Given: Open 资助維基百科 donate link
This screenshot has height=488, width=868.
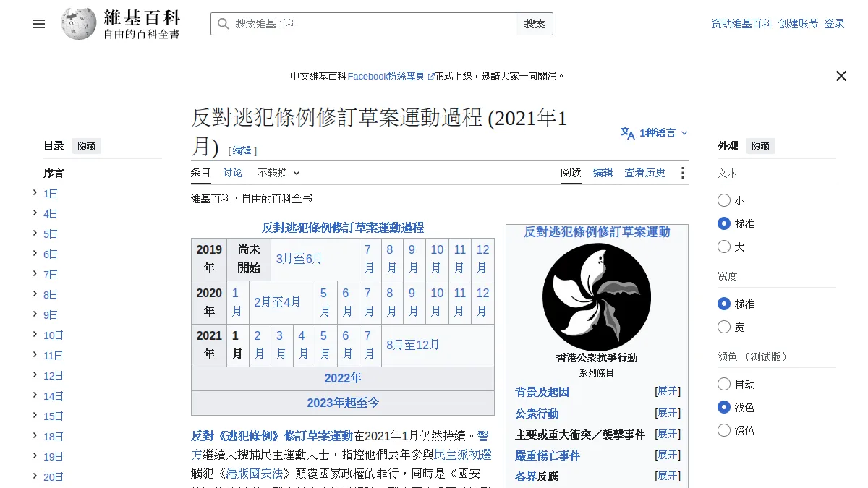Looking at the screenshot, I should [x=742, y=24].
